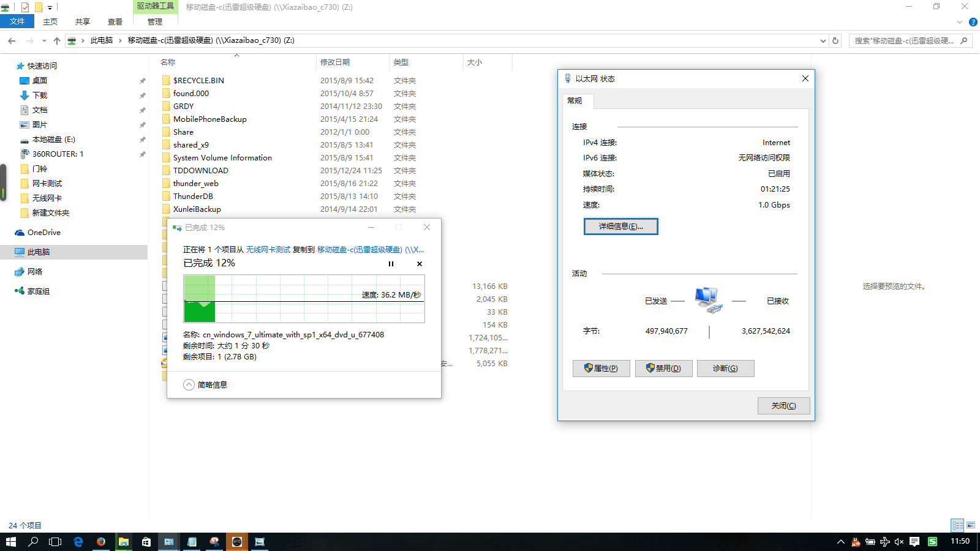
Task: Switch to large icons view layout icon
Action: [x=971, y=525]
